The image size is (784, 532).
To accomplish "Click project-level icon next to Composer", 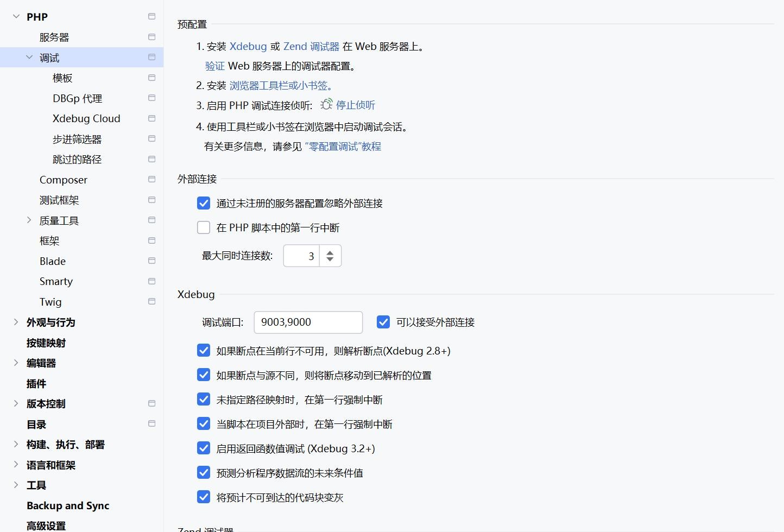I will point(152,179).
